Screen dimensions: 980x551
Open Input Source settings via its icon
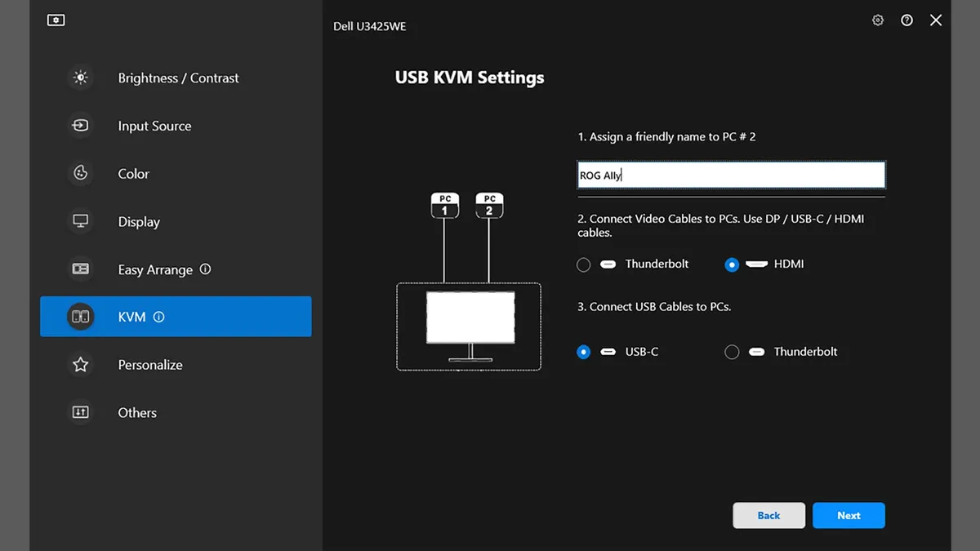[x=80, y=126]
